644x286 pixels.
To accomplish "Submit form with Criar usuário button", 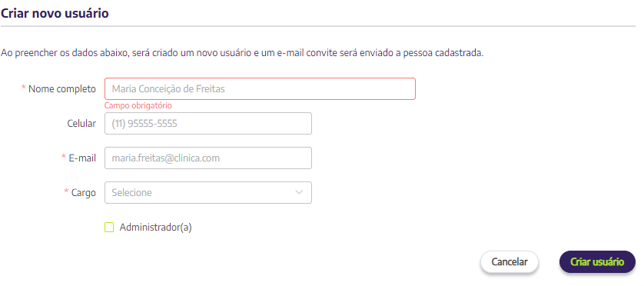I will pyautogui.click(x=597, y=261).
